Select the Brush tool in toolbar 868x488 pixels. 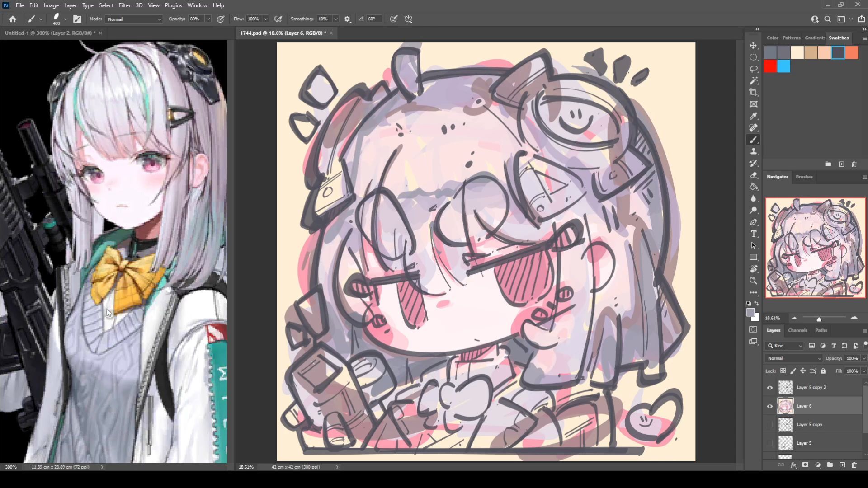[x=754, y=140]
